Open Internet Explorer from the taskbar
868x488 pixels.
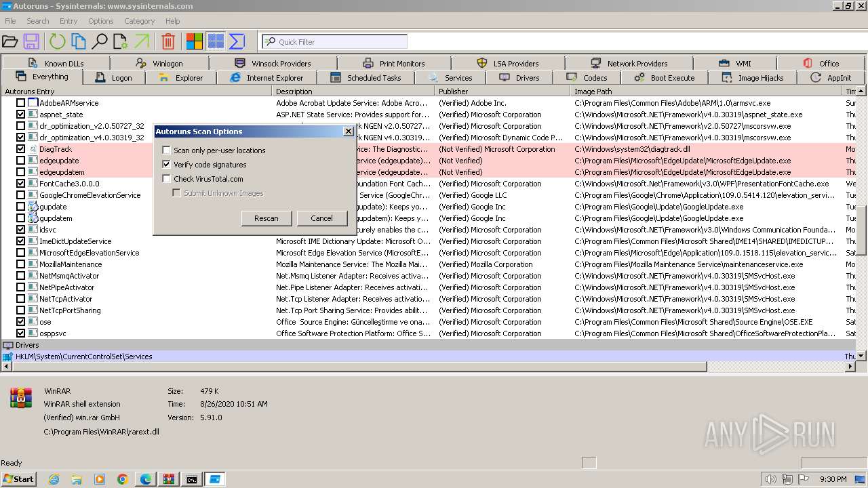point(54,479)
